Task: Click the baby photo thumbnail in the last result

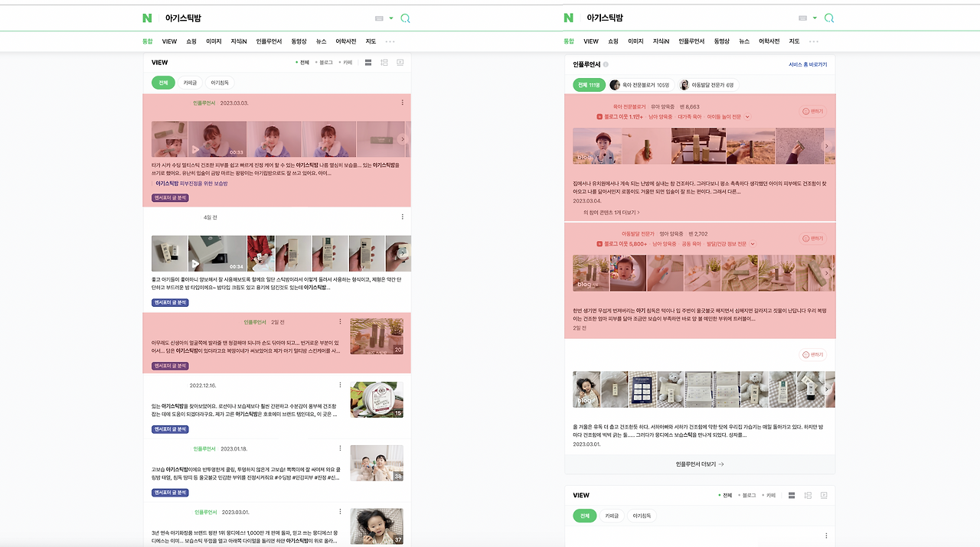Action: [376, 526]
